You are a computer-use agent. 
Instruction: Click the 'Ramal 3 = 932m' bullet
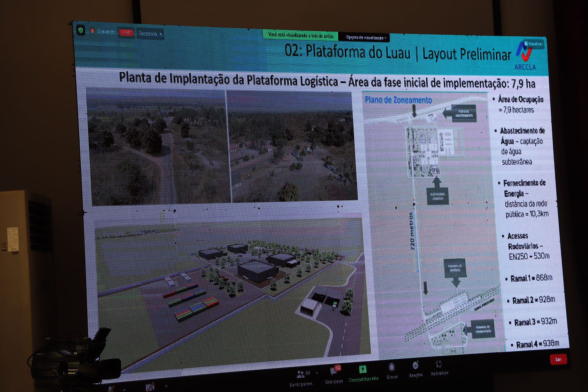pyautogui.click(x=533, y=322)
